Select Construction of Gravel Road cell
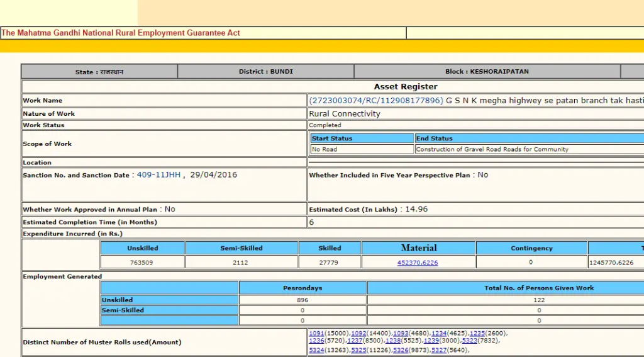The width and height of the screenshot is (644, 357). (530, 149)
